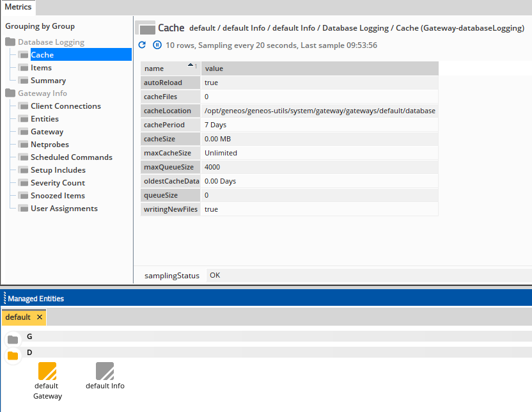Click the Database Logging folder icon
The image size is (532, 412).
coord(10,42)
